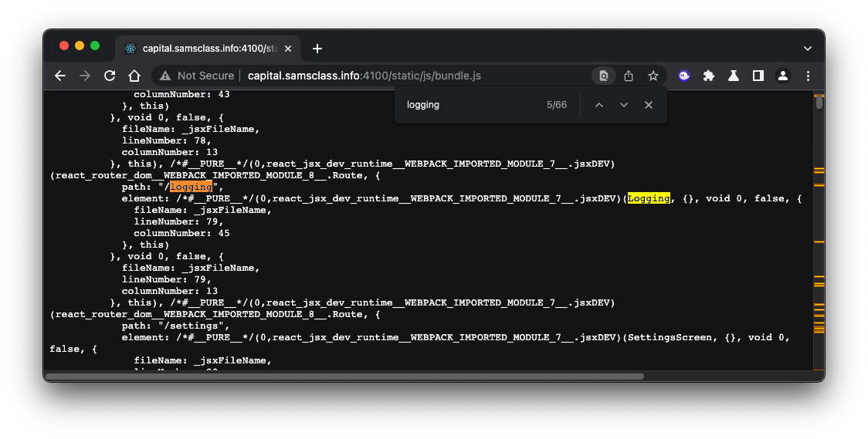Open the purple round extension icon
Screen dimensions: 868x439
click(x=684, y=76)
